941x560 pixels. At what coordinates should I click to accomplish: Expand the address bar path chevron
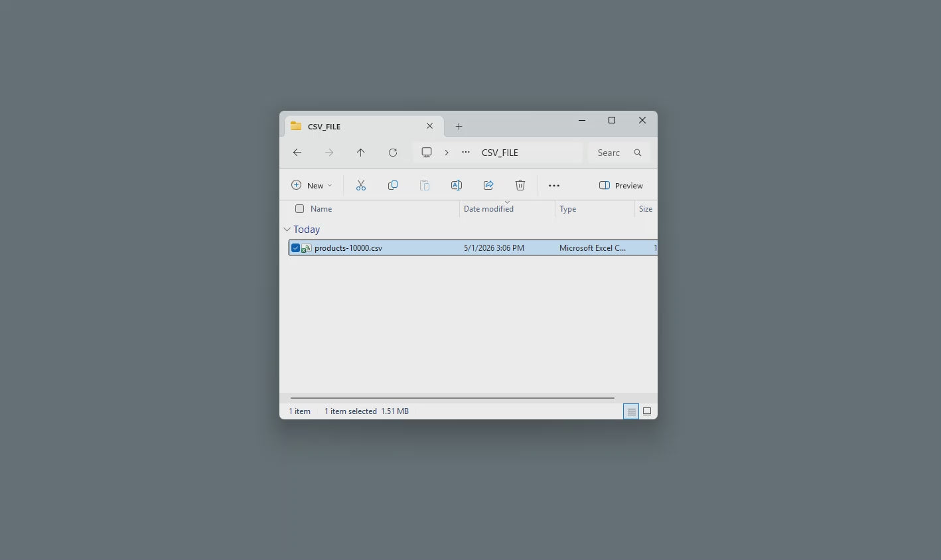[x=447, y=153]
